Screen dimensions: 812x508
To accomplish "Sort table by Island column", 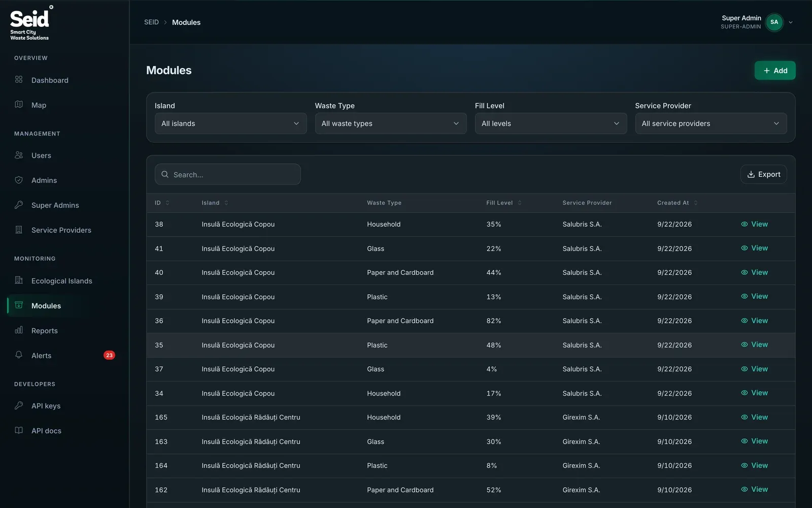I will (215, 203).
